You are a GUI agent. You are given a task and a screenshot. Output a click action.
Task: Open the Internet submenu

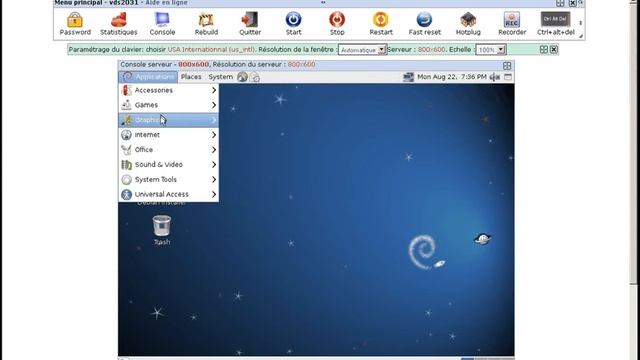[x=169, y=135]
